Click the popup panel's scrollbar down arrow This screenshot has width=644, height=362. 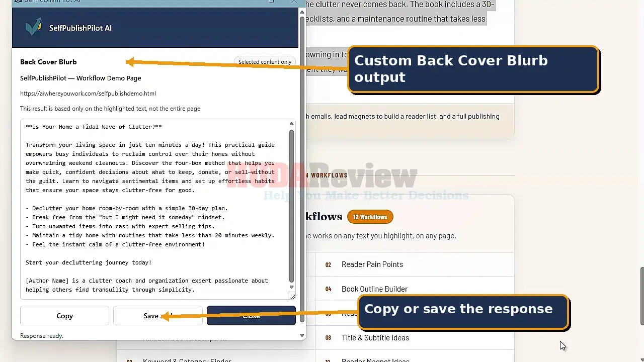[x=302, y=335]
